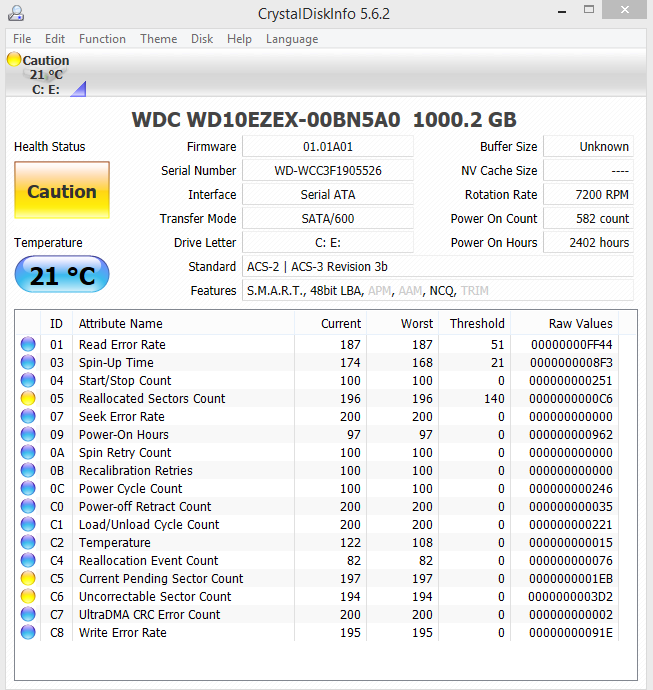Screen dimensions: 653x690
Task: Click the Standard ACS-2 | ACS-3 Revision 3b field
Action: [438, 266]
